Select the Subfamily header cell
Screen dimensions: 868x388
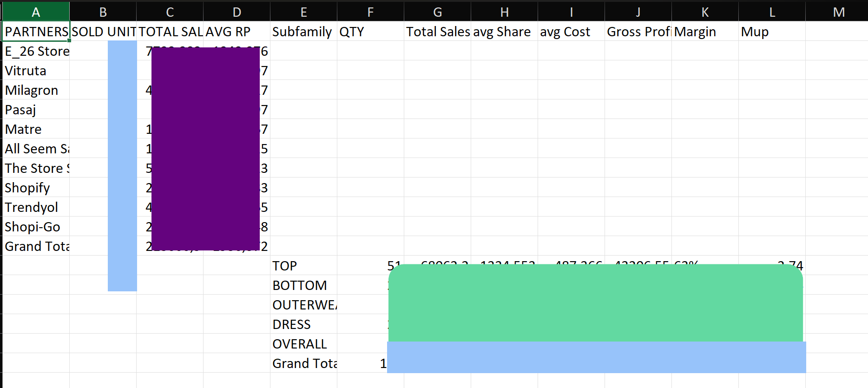pos(303,32)
